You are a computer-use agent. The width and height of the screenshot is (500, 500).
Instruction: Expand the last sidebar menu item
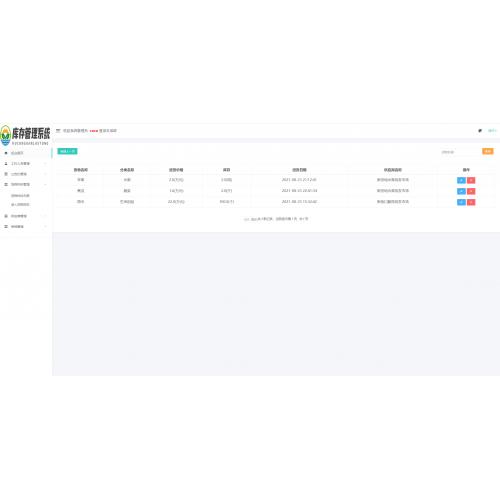[26, 227]
